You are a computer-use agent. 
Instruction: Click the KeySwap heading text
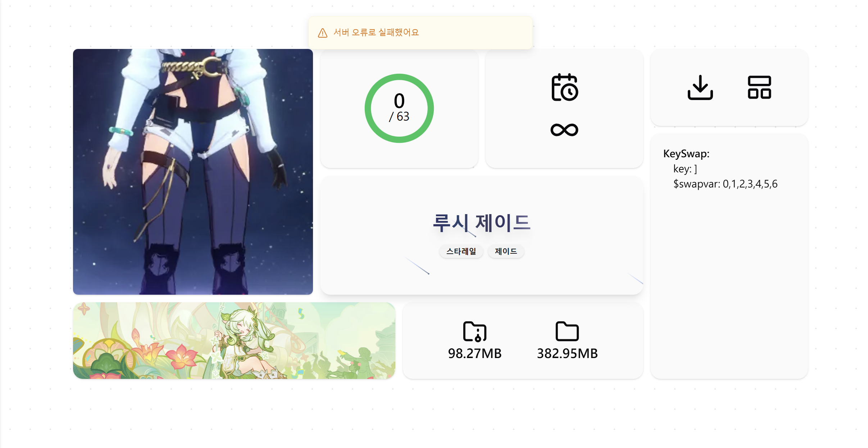pos(686,154)
